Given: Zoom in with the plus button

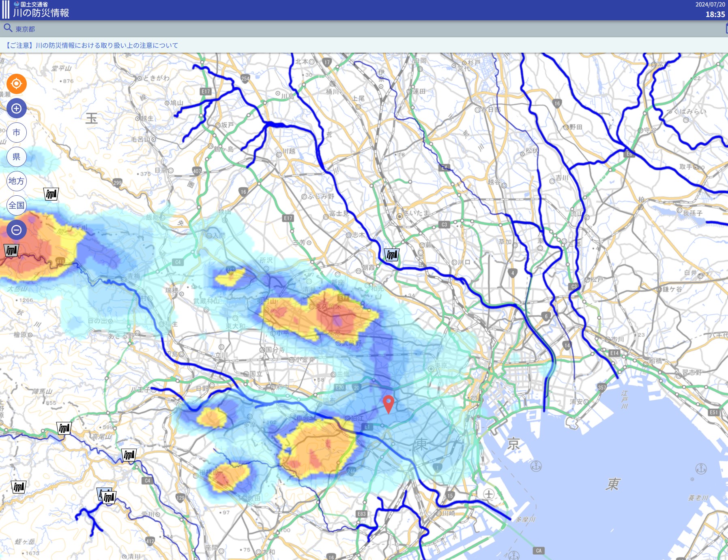Looking at the screenshot, I should coord(17,108).
